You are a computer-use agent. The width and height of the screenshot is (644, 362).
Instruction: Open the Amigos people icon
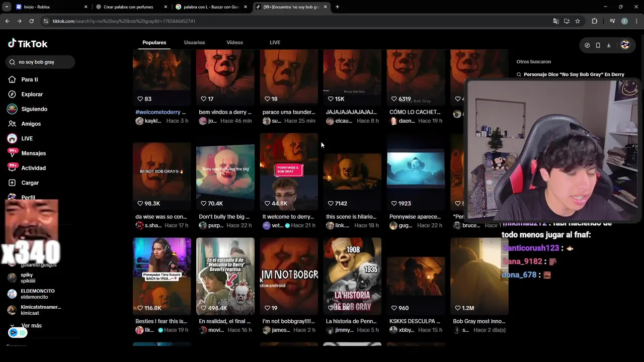tap(12, 124)
